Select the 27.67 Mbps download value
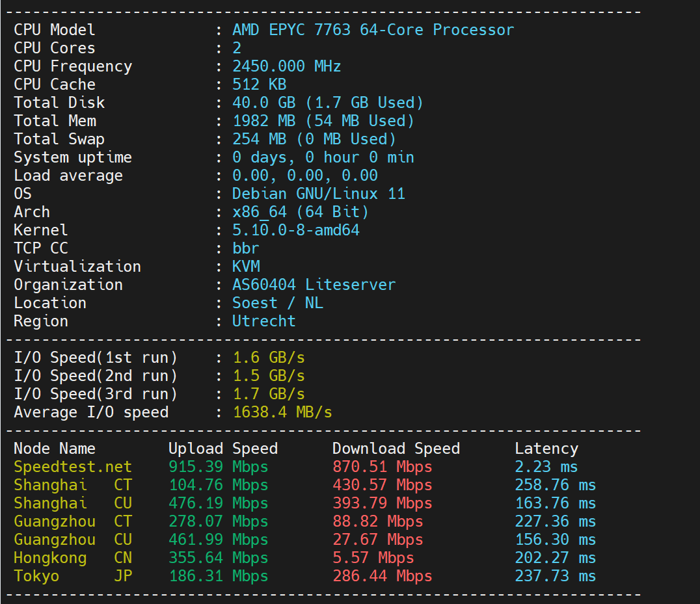 pos(378,540)
